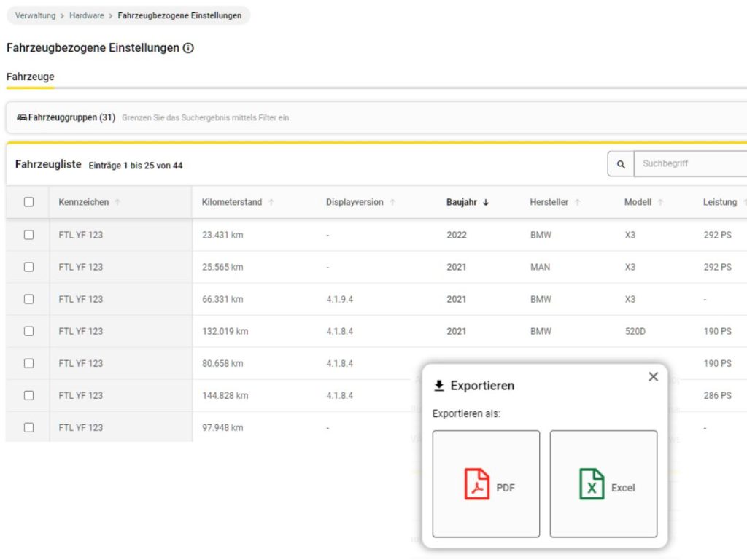The width and height of the screenshot is (747, 560).
Task: Check the row with 23.431 km
Action: (28, 235)
